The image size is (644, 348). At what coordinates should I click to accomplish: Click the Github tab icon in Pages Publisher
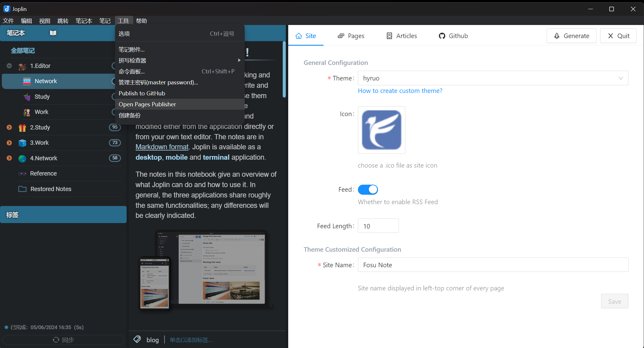pyautogui.click(x=442, y=36)
